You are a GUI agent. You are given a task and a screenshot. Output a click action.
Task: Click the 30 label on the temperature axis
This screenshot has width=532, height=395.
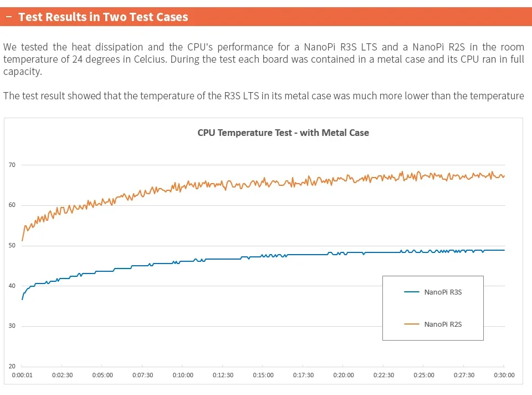click(x=12, y=326)
